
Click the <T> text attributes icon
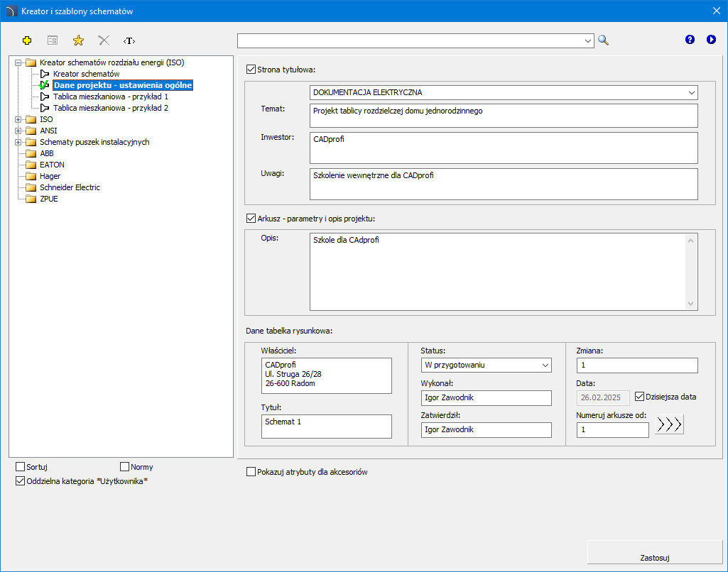[129, 40]
